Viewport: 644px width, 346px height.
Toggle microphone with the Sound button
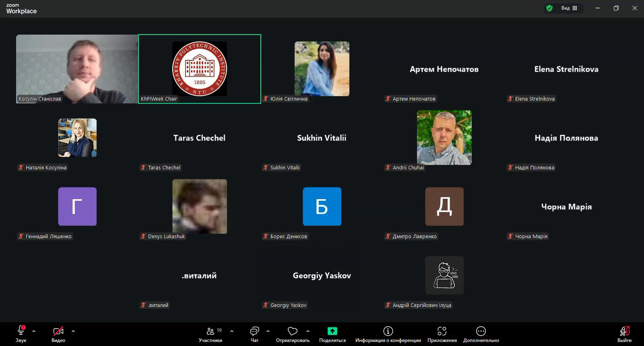point(21,331)
